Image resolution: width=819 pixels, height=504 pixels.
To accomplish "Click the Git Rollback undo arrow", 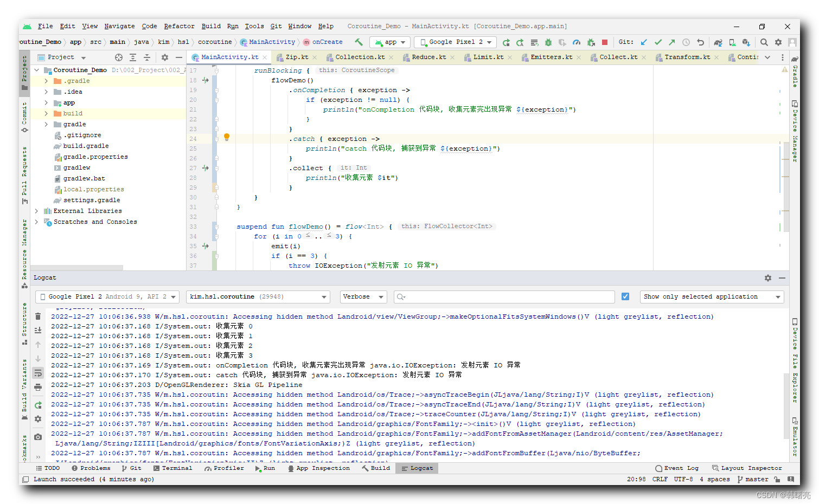I will pos(700,42).
